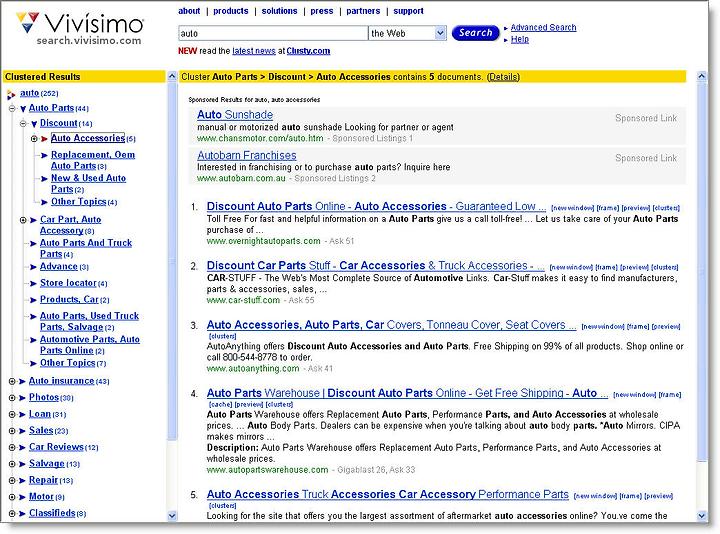Click scroll-up arrow of clustered results panel

[x=172, y=77]
